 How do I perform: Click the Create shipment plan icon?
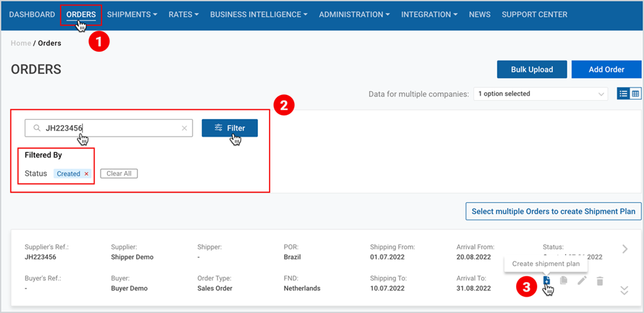point(547,281)
